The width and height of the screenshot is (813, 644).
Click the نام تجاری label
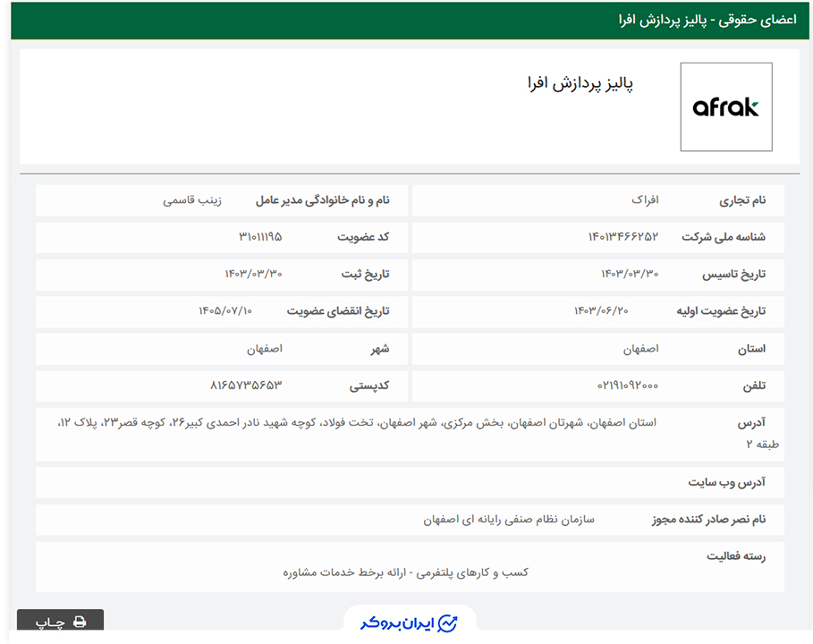(742, 200)
